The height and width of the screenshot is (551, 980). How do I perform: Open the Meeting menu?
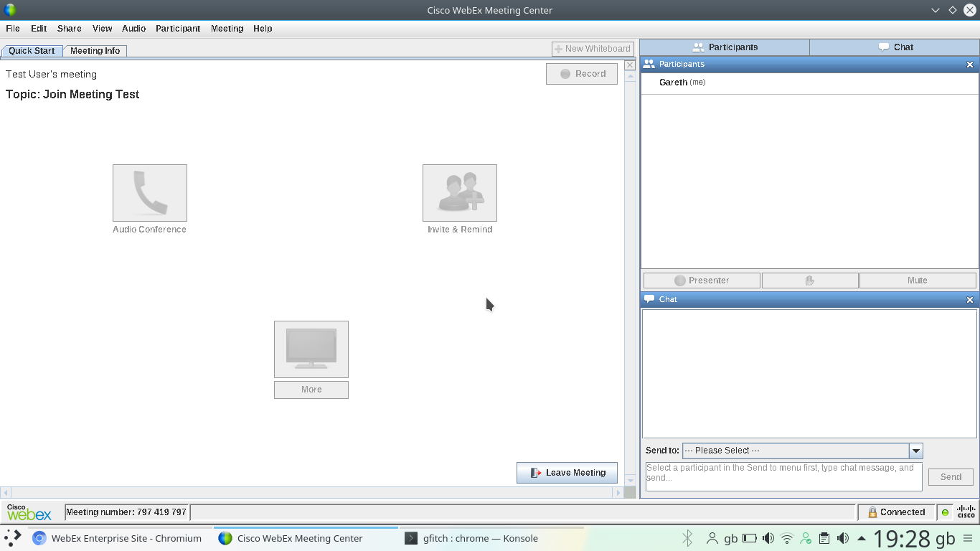[x=227, y=29]
